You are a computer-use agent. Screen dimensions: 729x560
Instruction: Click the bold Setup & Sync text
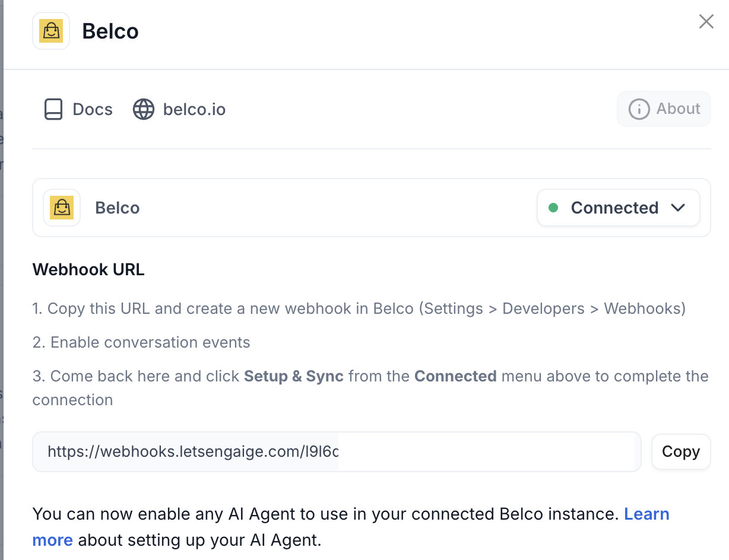294,376
